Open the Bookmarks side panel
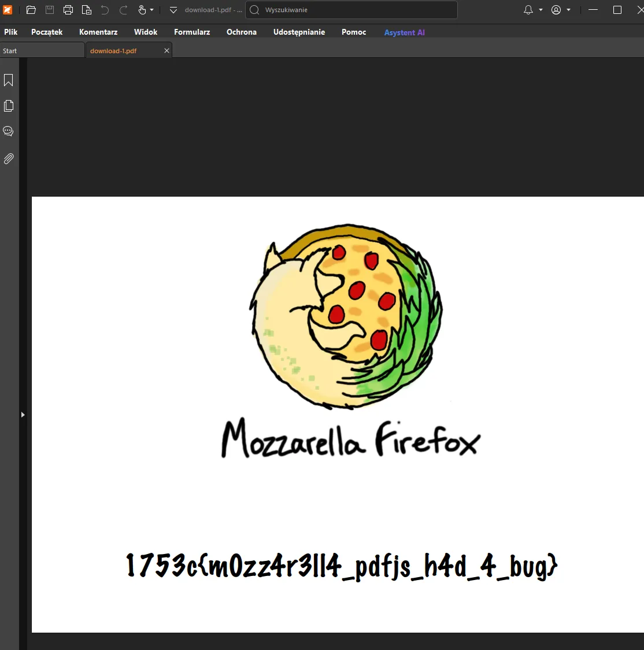Screen dimensions: 644x650 pyautogui.click(x=8, y=80)
